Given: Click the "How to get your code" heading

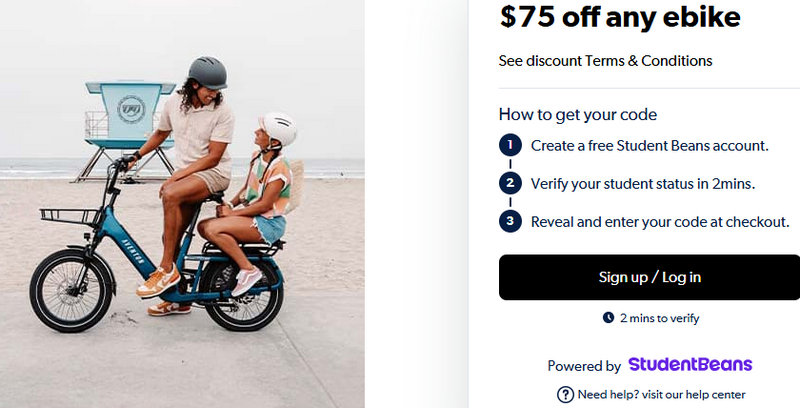Looking at the screenshot, I should [577, 114].
